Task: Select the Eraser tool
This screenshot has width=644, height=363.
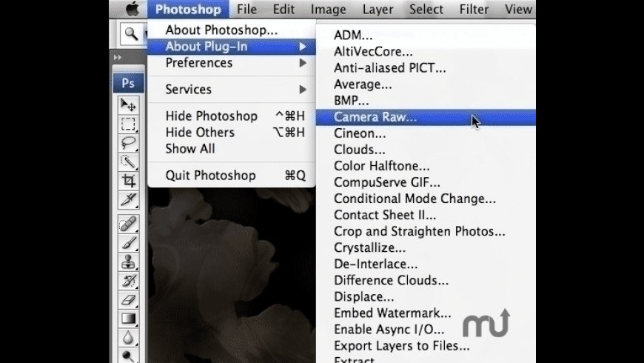Action: [x=128, y=299]
